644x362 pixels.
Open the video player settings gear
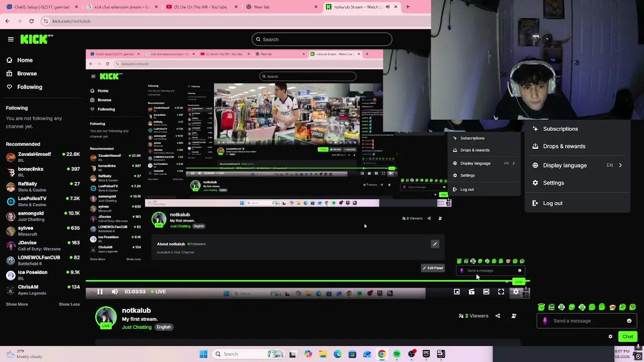[516, 292]
